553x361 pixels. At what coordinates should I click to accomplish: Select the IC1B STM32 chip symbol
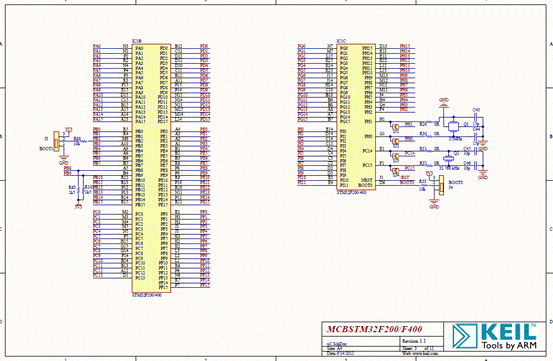click(x=151, y=168)
